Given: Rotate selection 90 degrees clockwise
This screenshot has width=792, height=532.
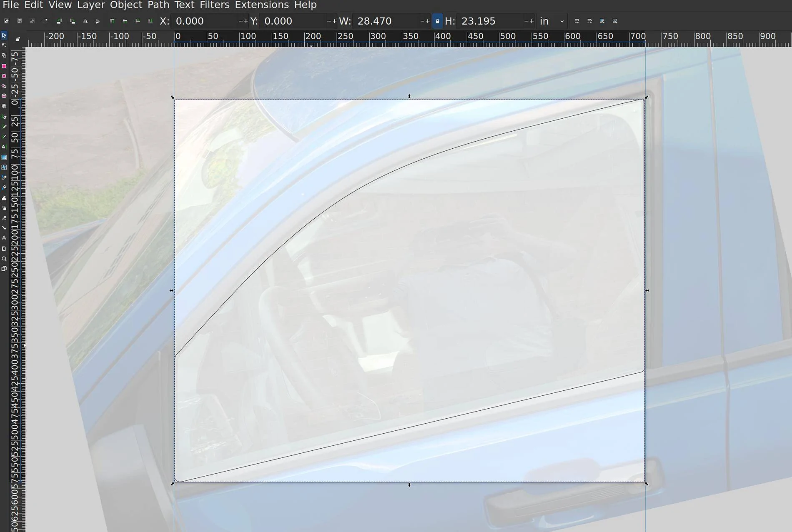Looking at the screenshot, I should coord(72,21).
